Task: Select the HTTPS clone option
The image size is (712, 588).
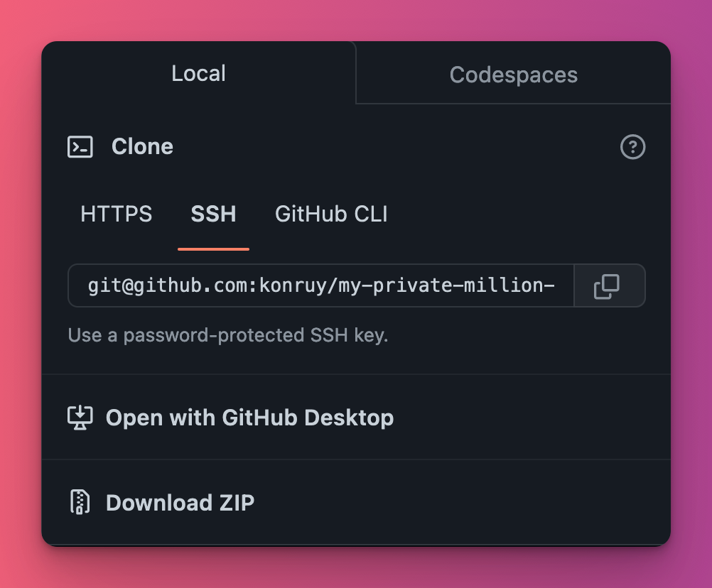Action: click(x=117, y=214)
